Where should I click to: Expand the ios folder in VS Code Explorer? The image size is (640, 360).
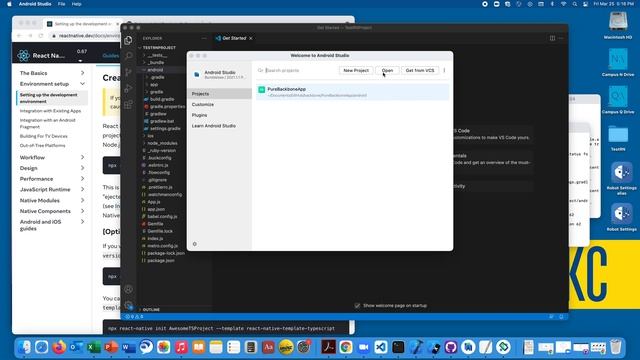pos(151,136)
